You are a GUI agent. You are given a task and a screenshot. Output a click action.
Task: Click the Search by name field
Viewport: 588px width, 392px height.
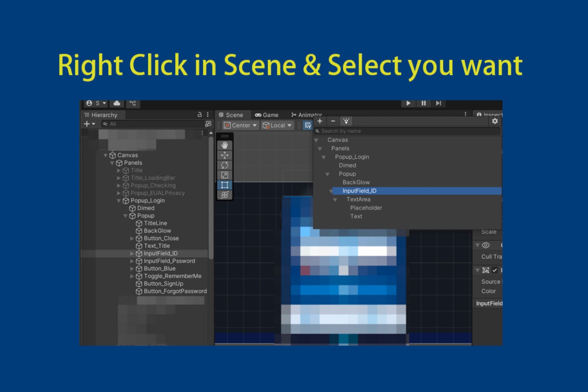point(407,131)
